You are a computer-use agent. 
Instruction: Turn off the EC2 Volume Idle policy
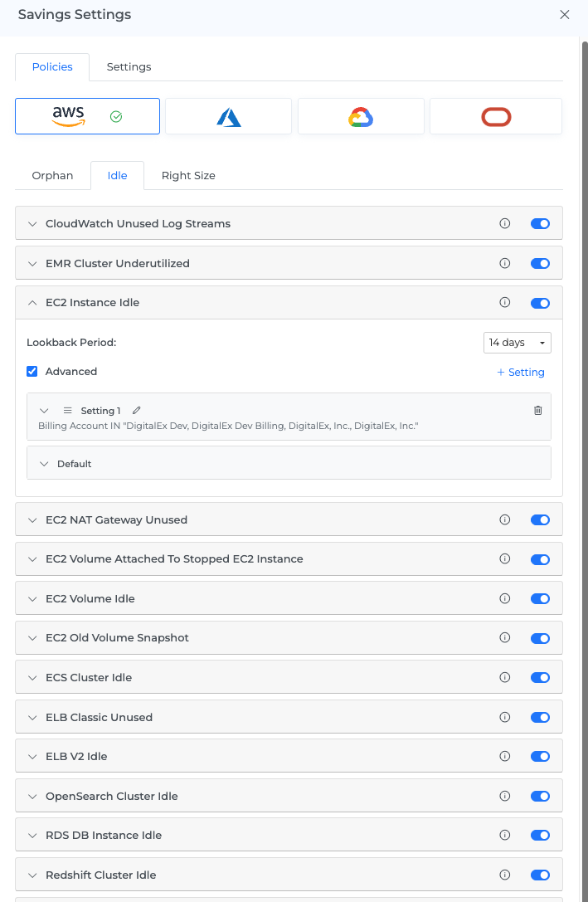pyautogui.click(x=540, y=599)
